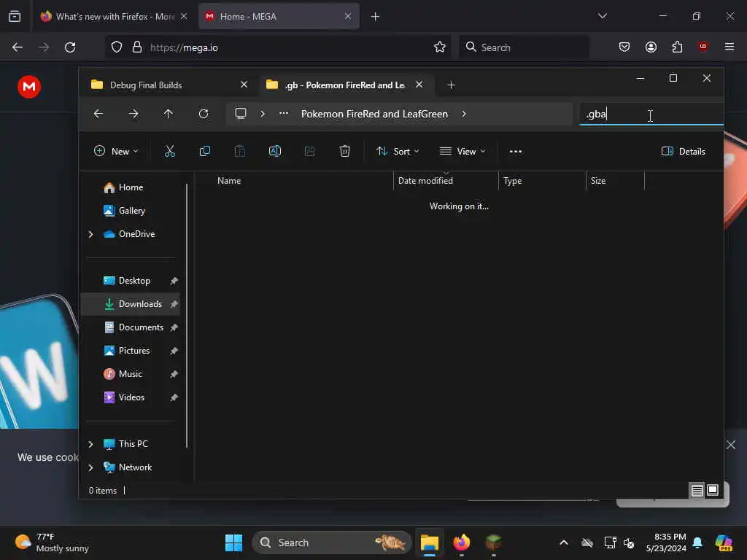The image size is (747, 560).
Task: Click the MEGA logo on the webpage
Action: pyautogui.click(x=29, y=87)
